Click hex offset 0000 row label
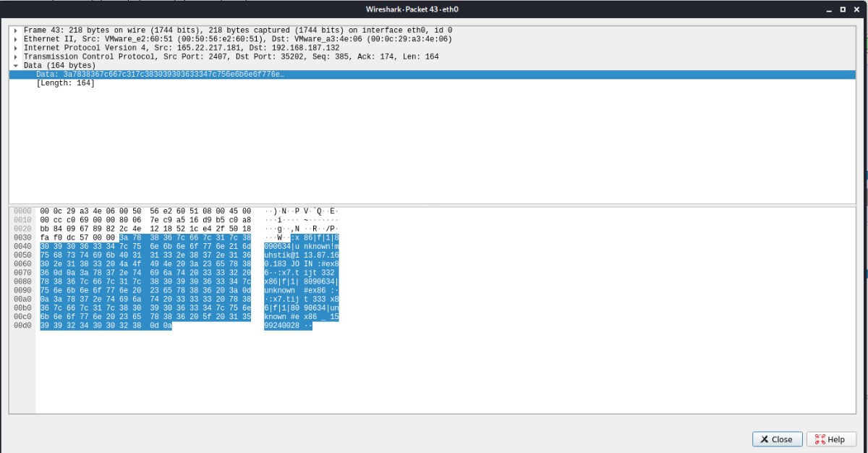This screenshot has height=453, width=868. pyautogui.click(x=22, y=211)
